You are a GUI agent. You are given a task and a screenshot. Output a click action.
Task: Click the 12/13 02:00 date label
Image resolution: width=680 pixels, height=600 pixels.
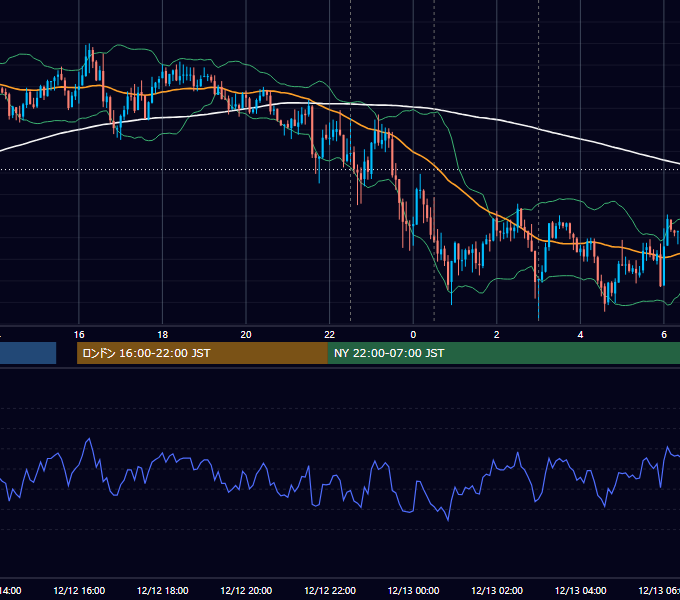pos(497,590)
